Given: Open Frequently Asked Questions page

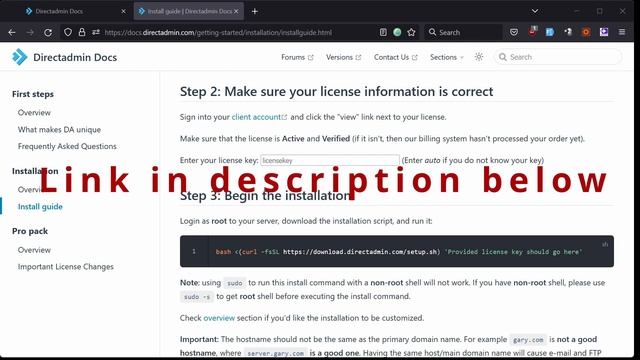Looking at the screenshot, I should 67,146.
